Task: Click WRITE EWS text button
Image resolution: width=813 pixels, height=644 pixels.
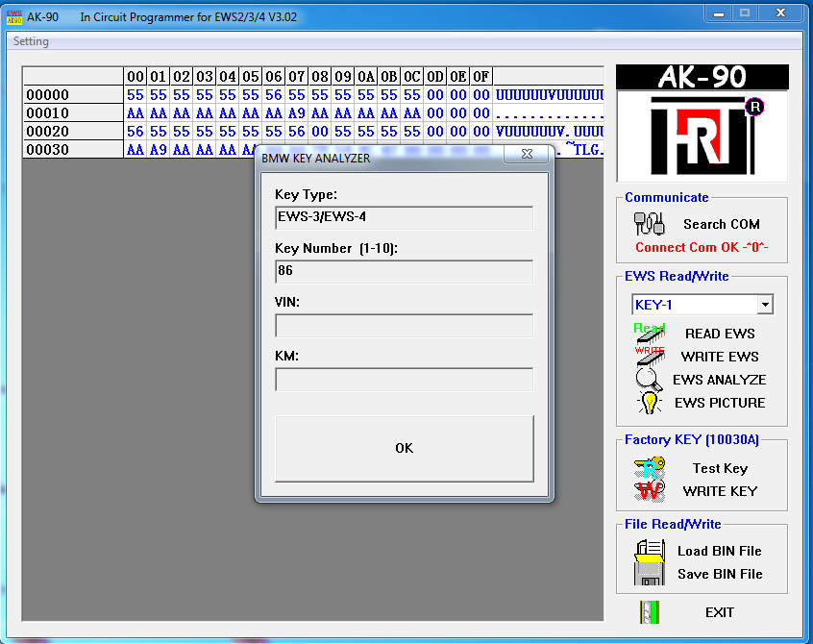Action: (720, 357)
